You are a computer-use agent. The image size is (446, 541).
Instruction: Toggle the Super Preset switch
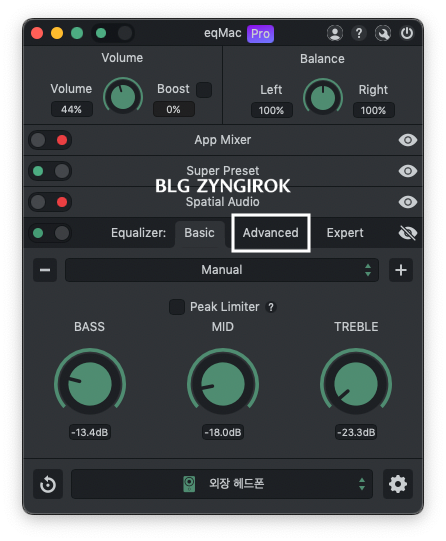click(x=50, y=171)
